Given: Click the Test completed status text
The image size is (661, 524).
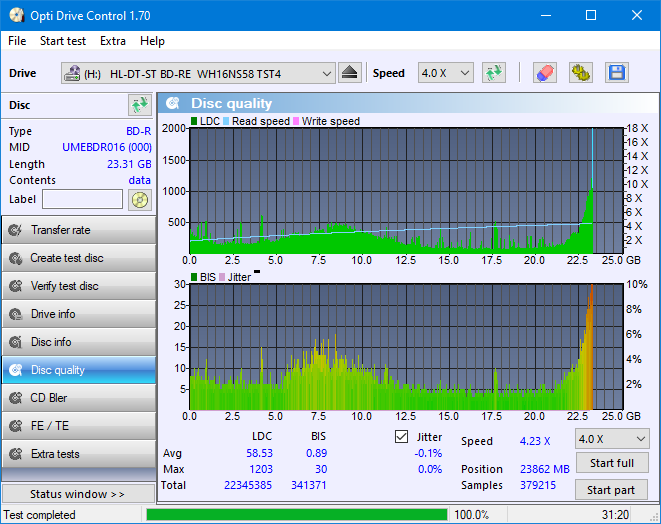Looking at the screenshot, I should point(40,515).
